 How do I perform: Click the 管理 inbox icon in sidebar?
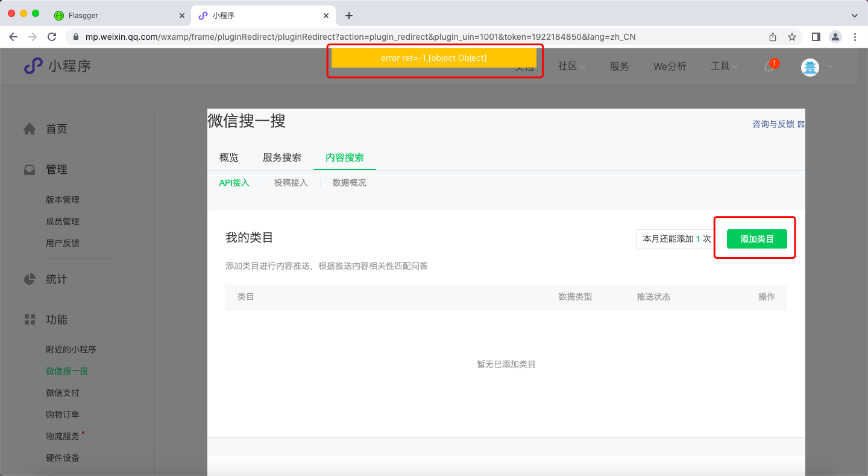pyautogui.click(x=30, y=170)
